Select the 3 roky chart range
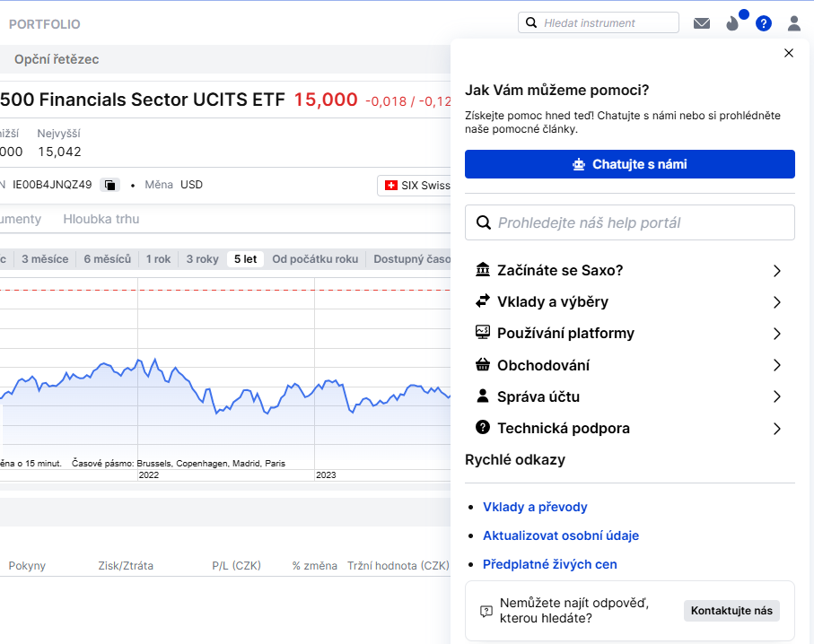 pos(203,259)
